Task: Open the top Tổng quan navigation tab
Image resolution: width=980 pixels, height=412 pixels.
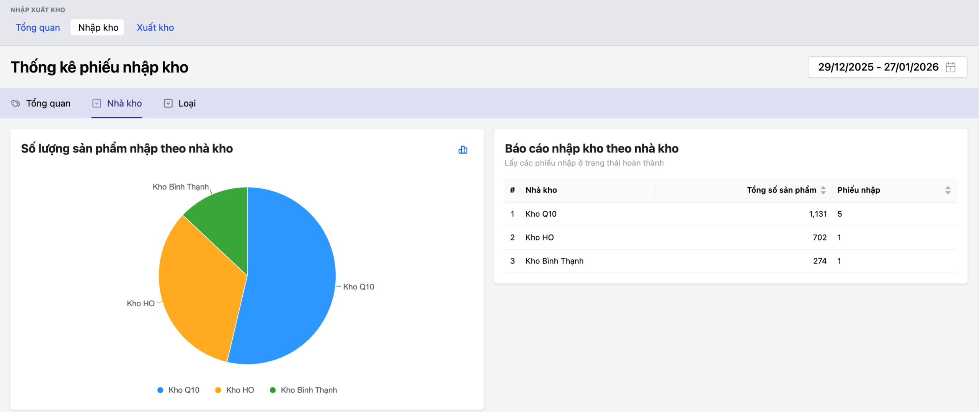Action: tap(38, 28)
